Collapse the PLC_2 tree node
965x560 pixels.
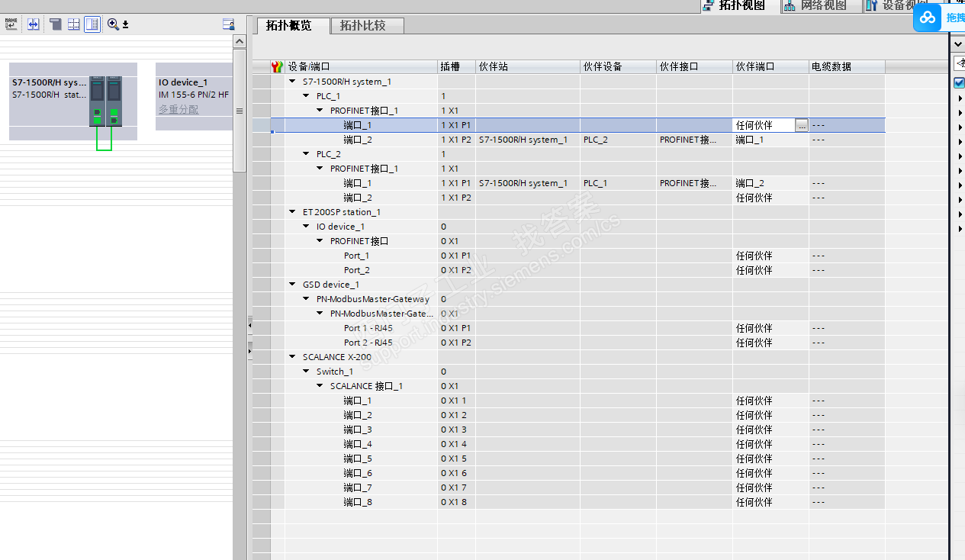(307, 154)
